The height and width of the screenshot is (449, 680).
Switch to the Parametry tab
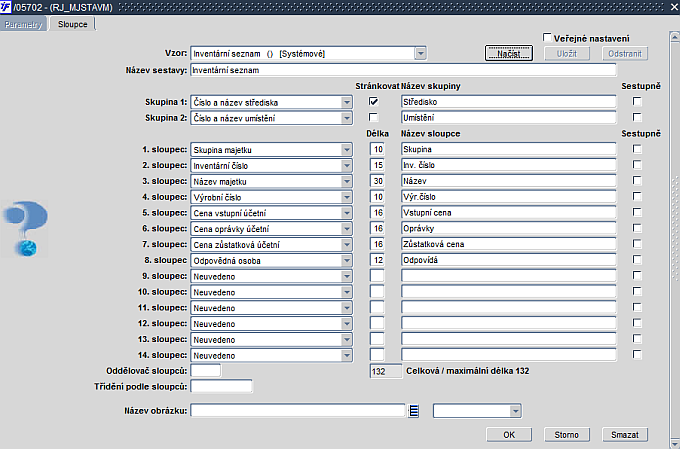[23, 24]
